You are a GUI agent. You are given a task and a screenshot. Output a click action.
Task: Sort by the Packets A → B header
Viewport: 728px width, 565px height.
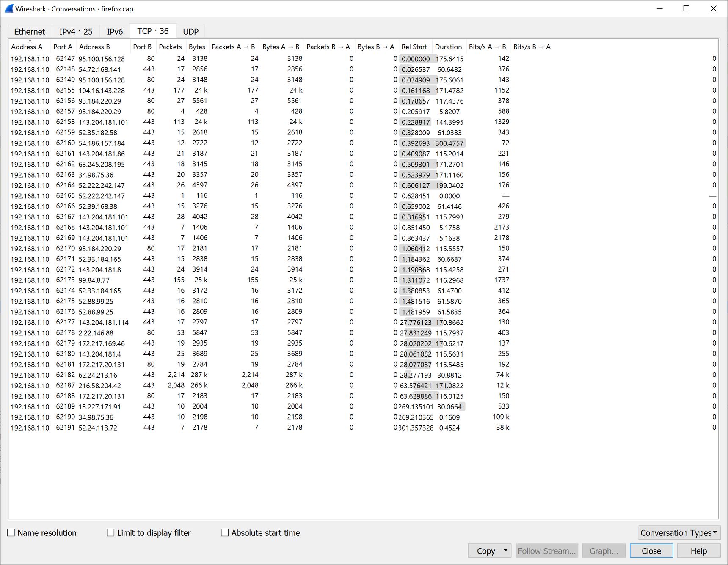[234, 47]
